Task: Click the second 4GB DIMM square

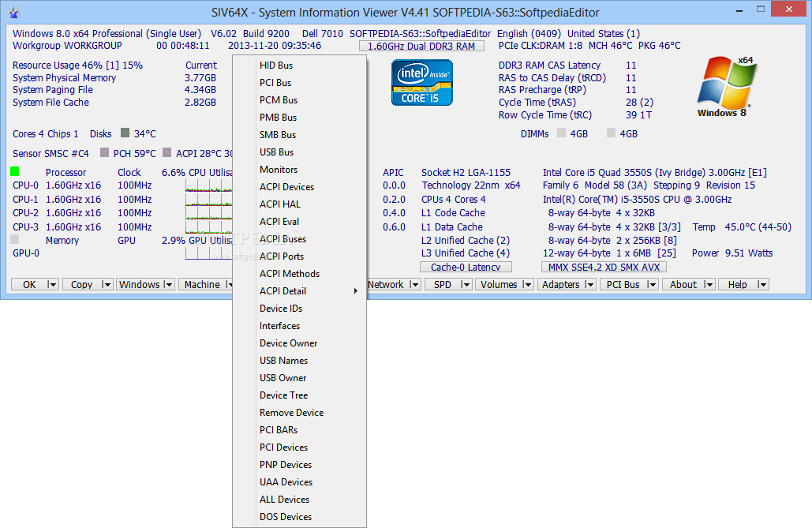Action: (x=611, y=133)
